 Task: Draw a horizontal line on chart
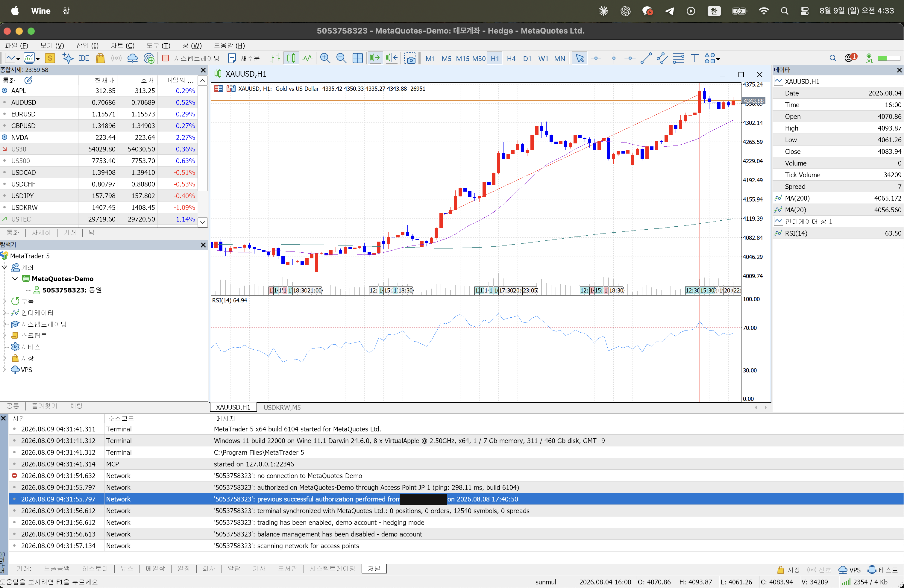point(630,58)
